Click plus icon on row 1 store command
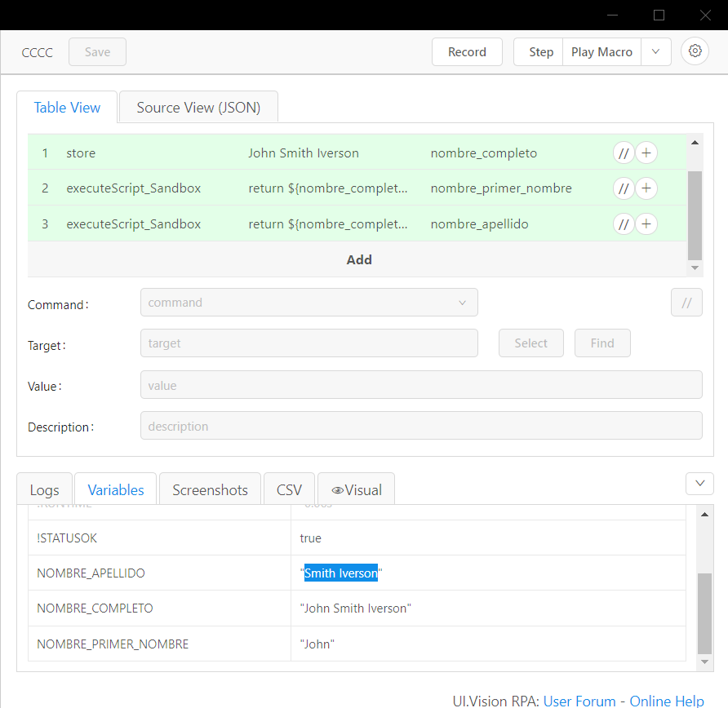The height and width of the screenshot is (708, 728). [x=646, y=153]
